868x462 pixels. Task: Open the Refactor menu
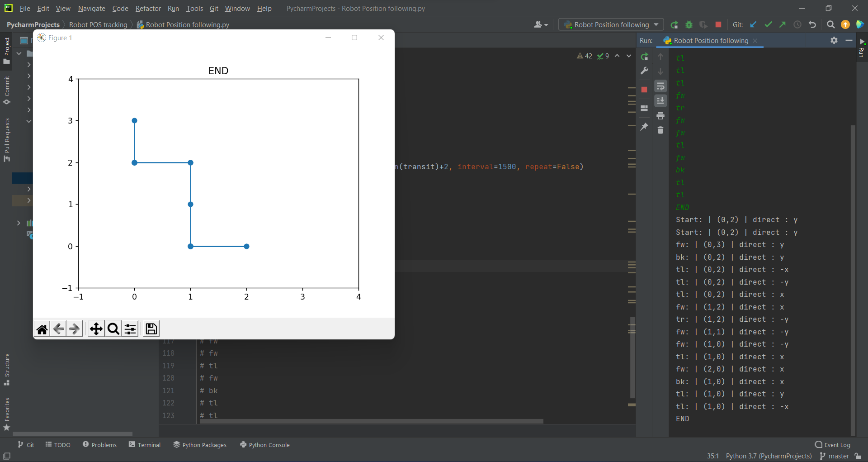(148, 9)
